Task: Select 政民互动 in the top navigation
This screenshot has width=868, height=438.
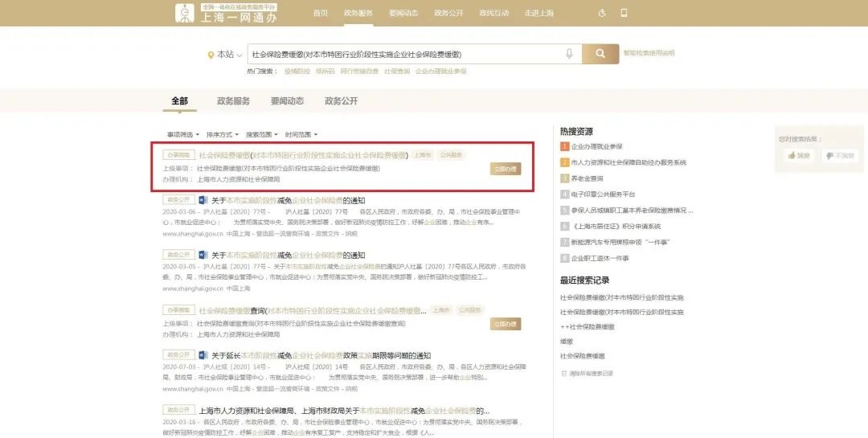Action: coord(494,13)
